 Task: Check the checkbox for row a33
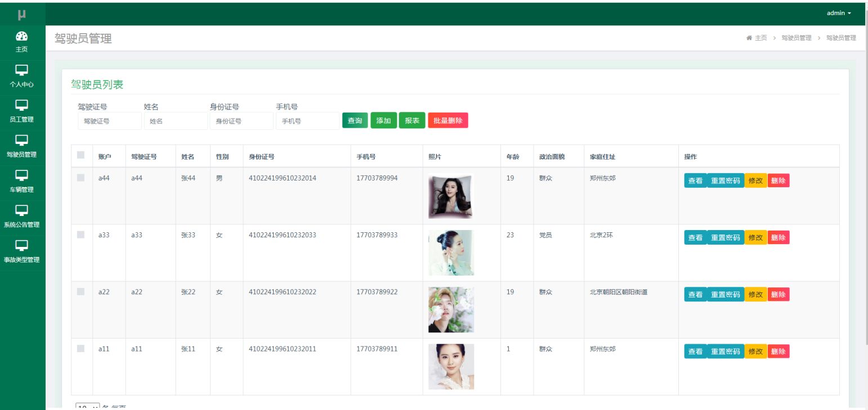click(x=80, y=235)
